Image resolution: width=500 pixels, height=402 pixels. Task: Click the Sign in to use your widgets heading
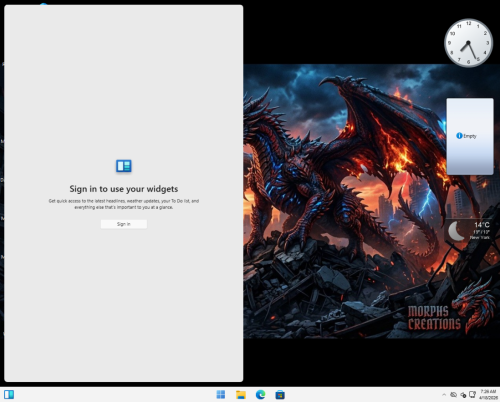(x=124, y=189)
